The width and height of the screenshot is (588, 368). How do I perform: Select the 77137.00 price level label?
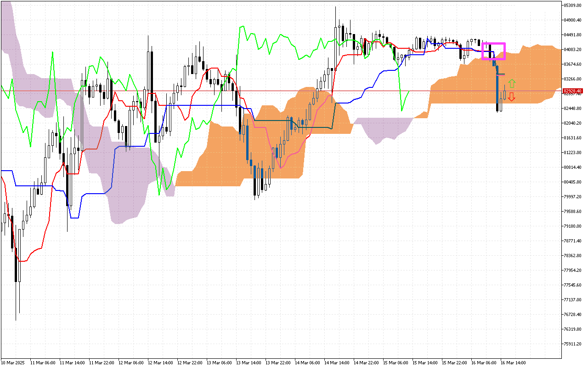point(572,300)
